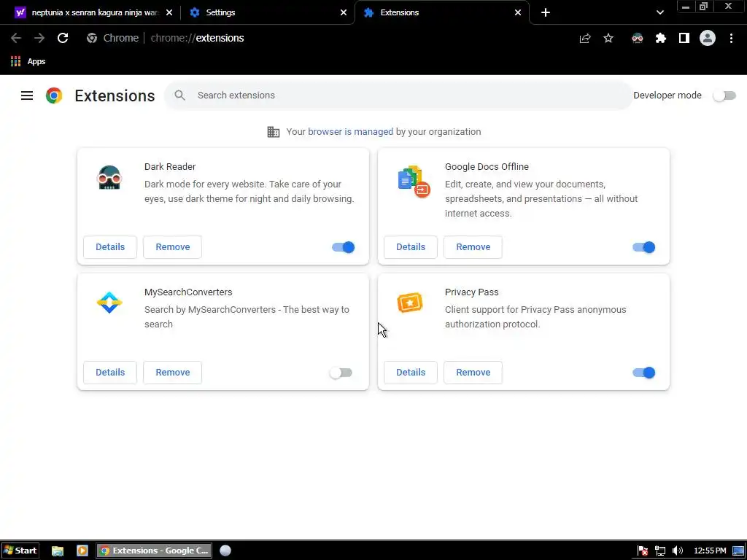Image resolution: width=747 pixels, height=560 pixels.
Task: Click the action center flag icon in the tray
Action: (642, 551)
